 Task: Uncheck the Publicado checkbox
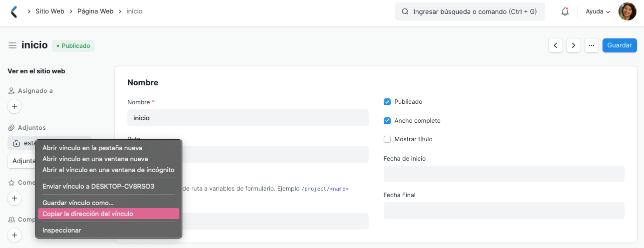(x=387, y=102)
